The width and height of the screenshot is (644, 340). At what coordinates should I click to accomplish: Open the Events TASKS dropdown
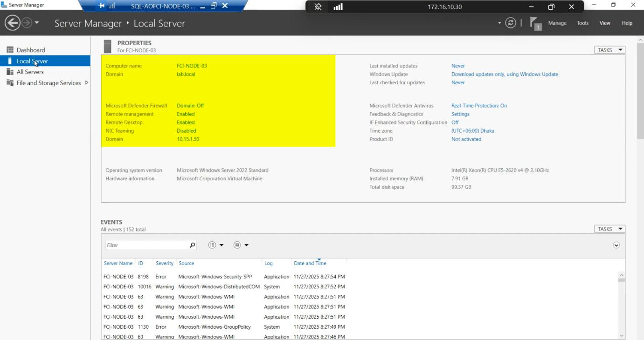[x=609, y=229]
